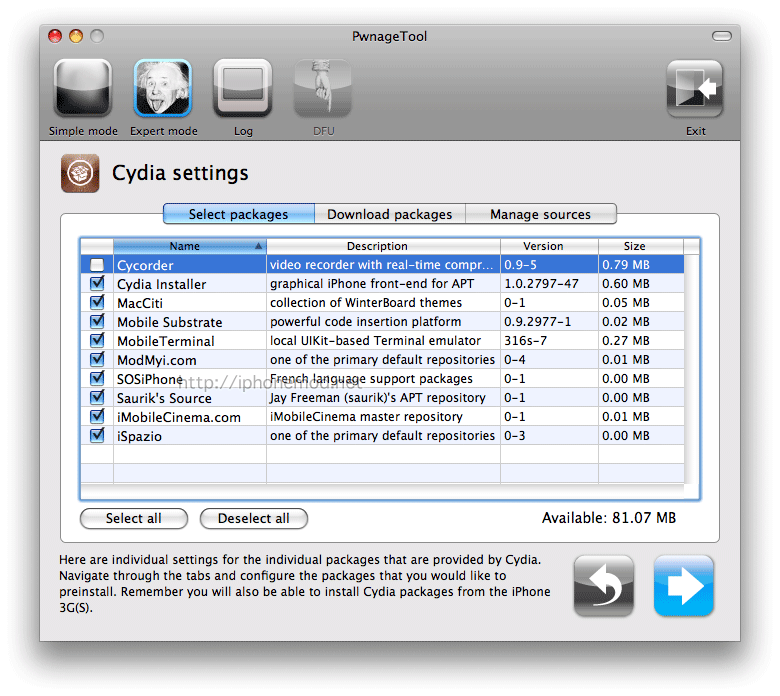Toggle the MobileTerminal checkbox
Viewport: 780px width, 696px height.
[x=97, y=340]
